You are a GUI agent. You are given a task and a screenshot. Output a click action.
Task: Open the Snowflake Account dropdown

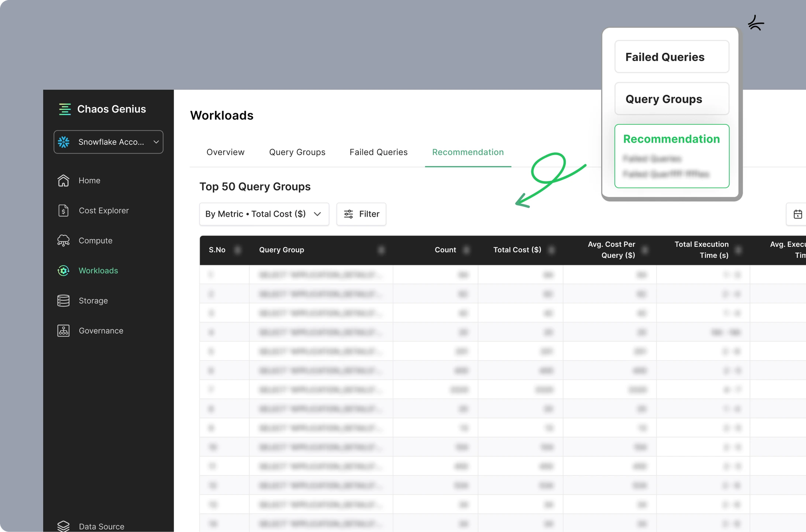[108, 142]
